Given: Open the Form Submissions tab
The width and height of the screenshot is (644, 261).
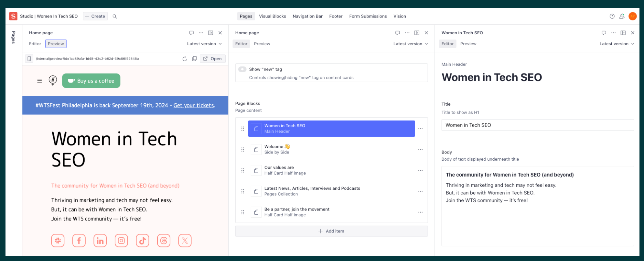Looking at the screenshot, I should tap(368, 16).
